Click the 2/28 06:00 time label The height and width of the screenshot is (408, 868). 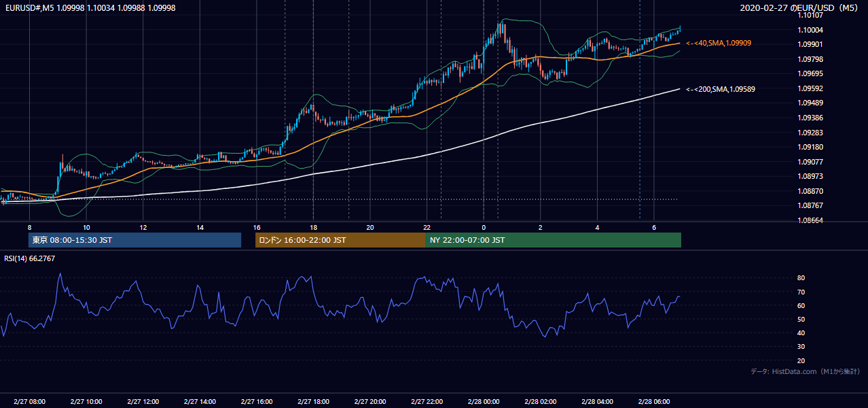coord(654,401)
